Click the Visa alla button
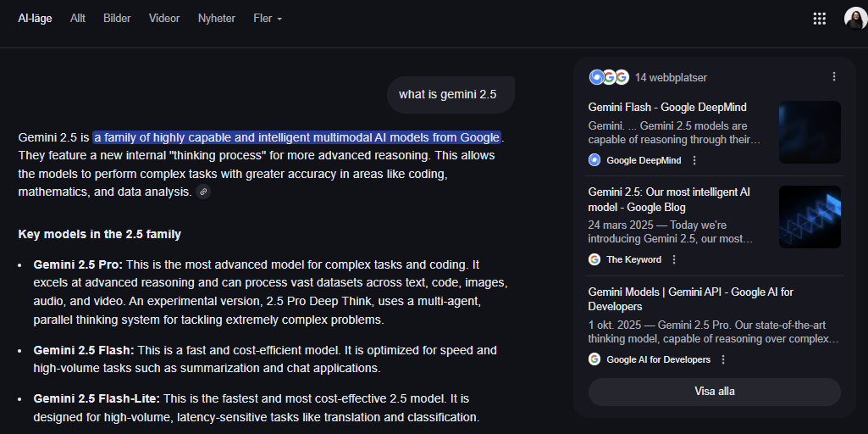This screenshot has height=434, width=868. pos(714,392)
